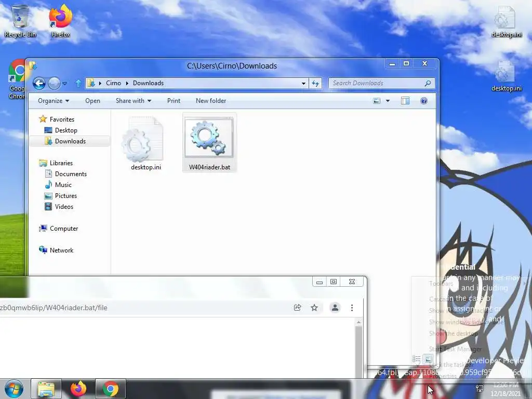Click the Chrome page scroll-up arrow
The height and width of the screenshot is (399, 532).
point(358,323)
